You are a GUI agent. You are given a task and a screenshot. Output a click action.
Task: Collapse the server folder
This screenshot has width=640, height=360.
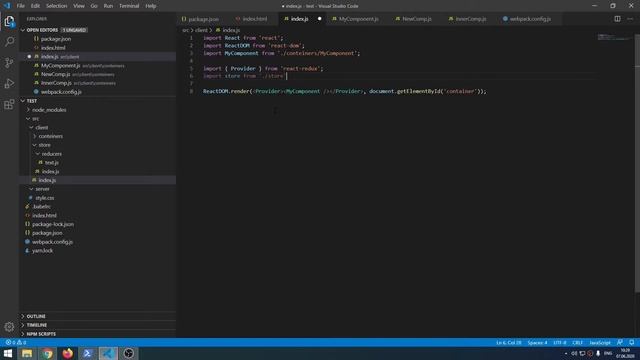42,189
